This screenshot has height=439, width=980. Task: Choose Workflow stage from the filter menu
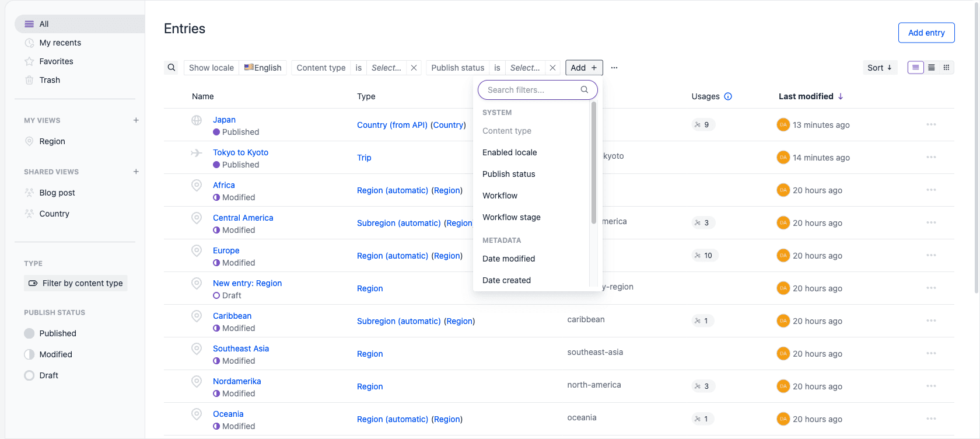[x=511, y=217]
